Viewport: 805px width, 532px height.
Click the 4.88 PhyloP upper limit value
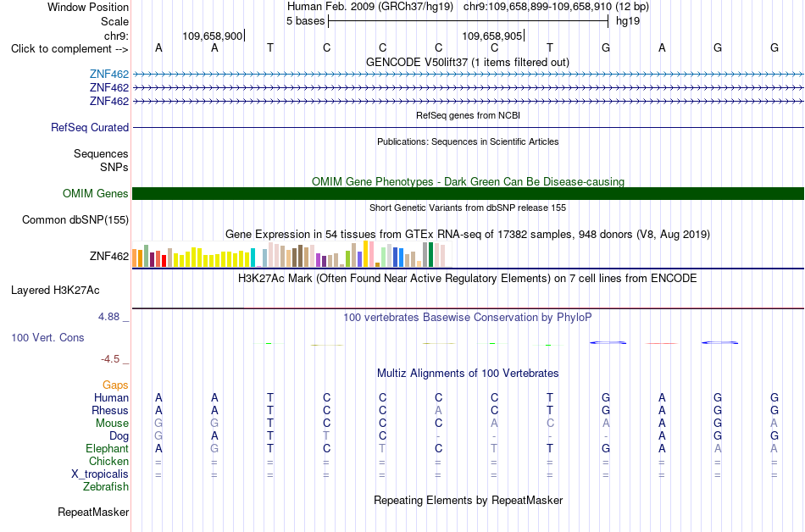pyautogui.click(x=108, y=317)
